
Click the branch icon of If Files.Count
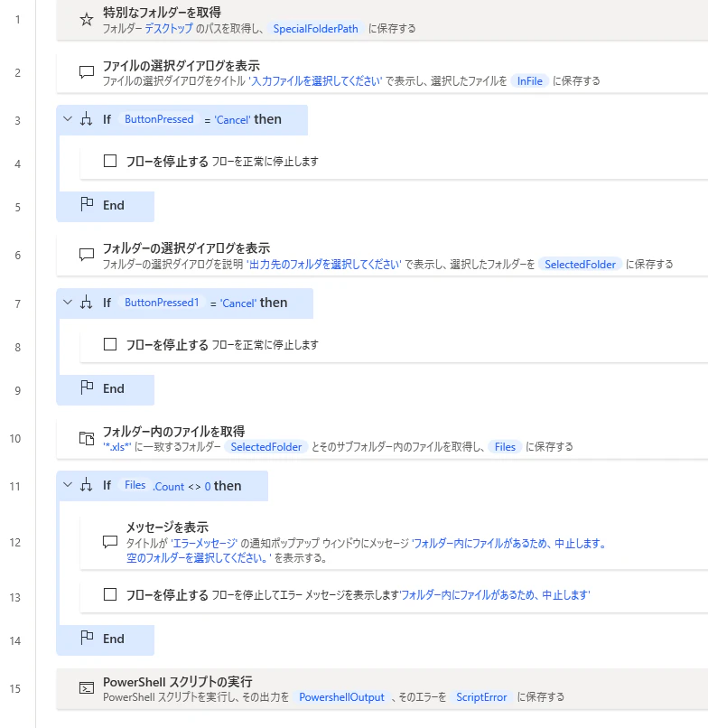pos(87,486)
